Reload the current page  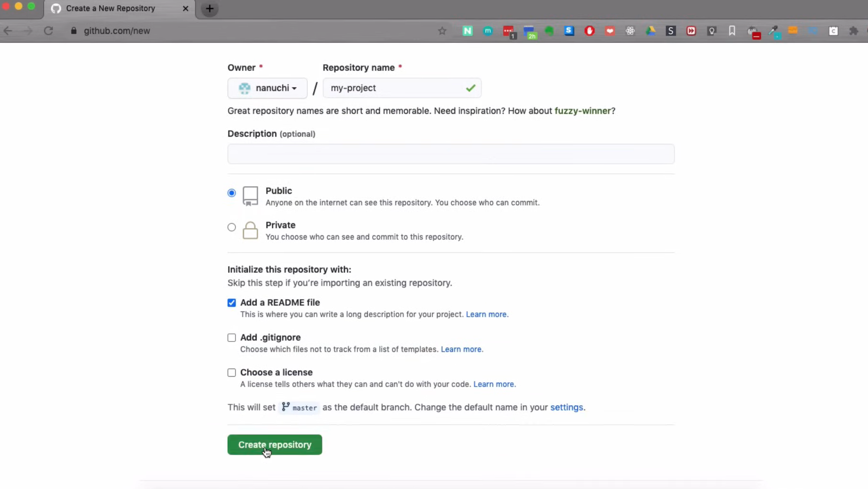coord(49,31)
